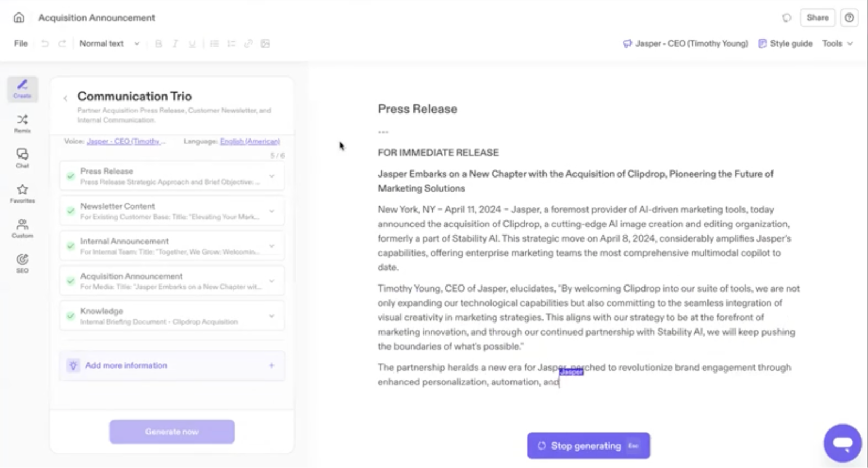This screenshot has height=468, width=868.
Task: Open Favorites in the sidebar
Action: [22, 193]
